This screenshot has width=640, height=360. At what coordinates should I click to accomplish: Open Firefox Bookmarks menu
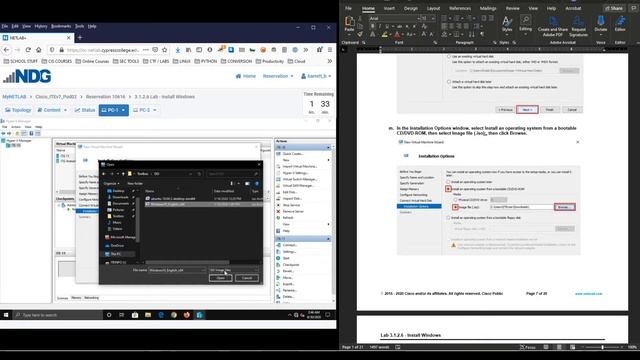pyautogui.click(x=61, y=26)
